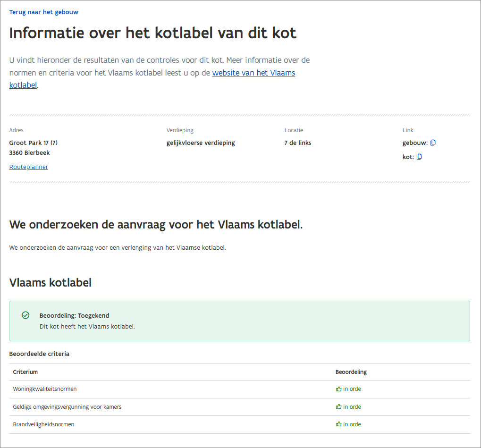This screenshot has height=448, width=481.
Task: Click 'gelijkvloerse verdieping' floor value
Action: (201, 143)
